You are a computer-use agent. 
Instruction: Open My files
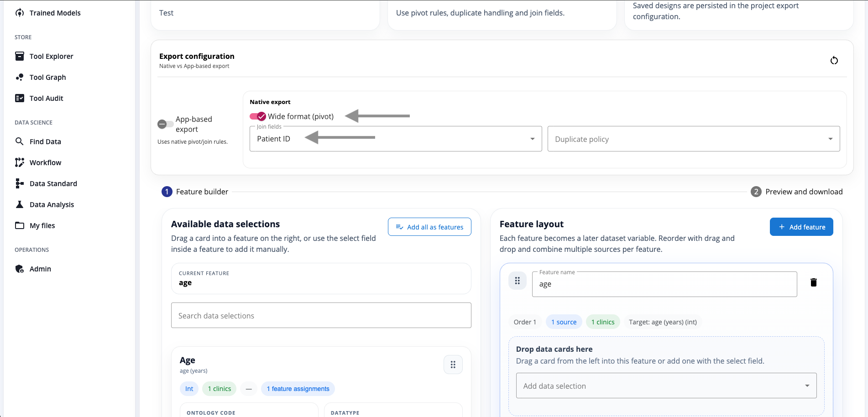click(42, 225)
